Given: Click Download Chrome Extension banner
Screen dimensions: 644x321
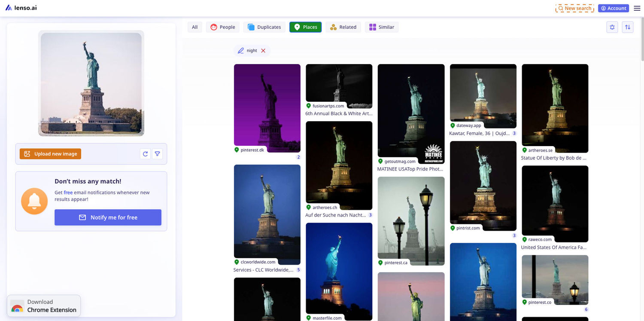Looking at the screenshot, I should 44,306.
